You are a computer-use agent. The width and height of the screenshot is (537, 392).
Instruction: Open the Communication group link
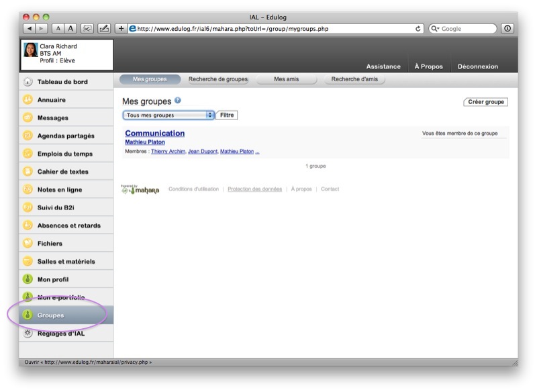click(x=154, y=134)
